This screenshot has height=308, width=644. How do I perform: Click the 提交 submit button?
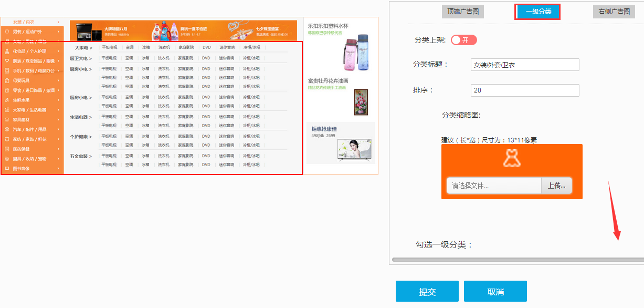427,292
